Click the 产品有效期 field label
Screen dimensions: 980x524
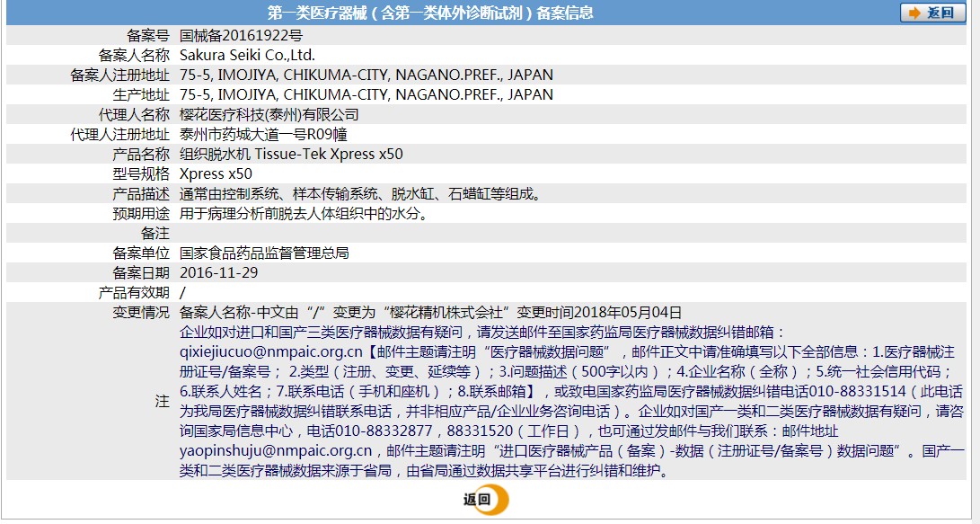[134, 293]
